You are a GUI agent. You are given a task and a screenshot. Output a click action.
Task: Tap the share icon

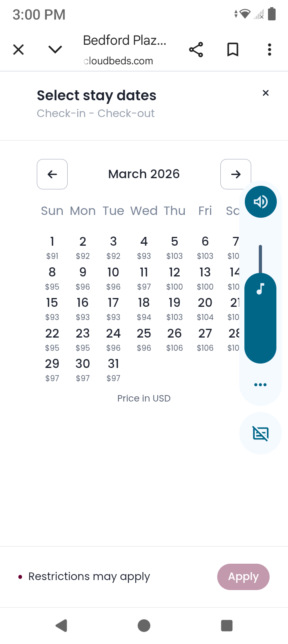(196, 50)
